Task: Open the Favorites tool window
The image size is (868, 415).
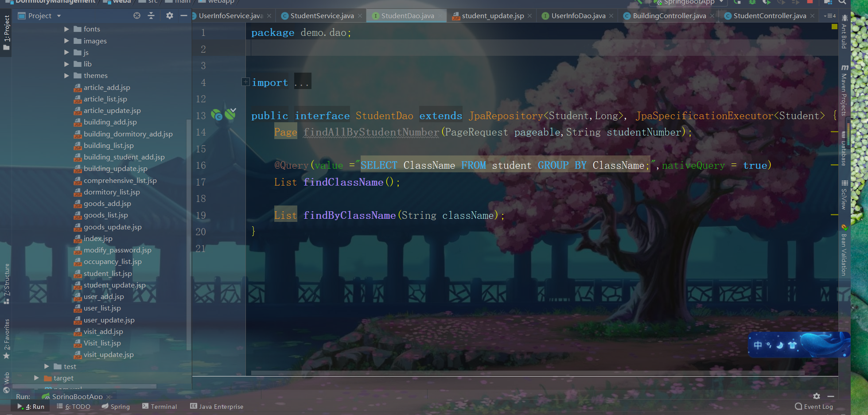Action: point(7,339)
